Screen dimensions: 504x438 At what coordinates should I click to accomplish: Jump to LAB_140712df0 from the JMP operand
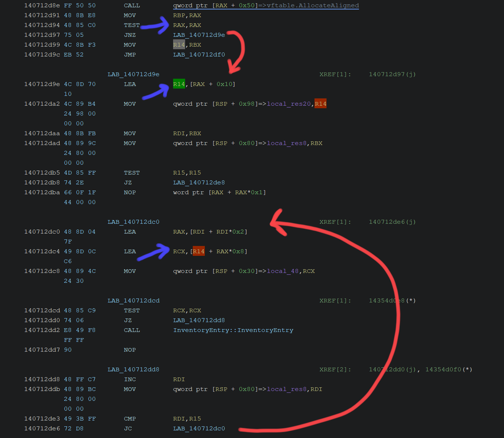click(x=199, y=55)
